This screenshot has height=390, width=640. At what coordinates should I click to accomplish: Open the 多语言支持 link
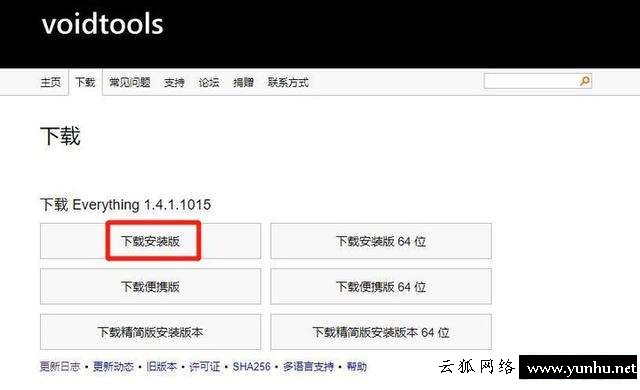pyautogui.click(x=308, y=366)
